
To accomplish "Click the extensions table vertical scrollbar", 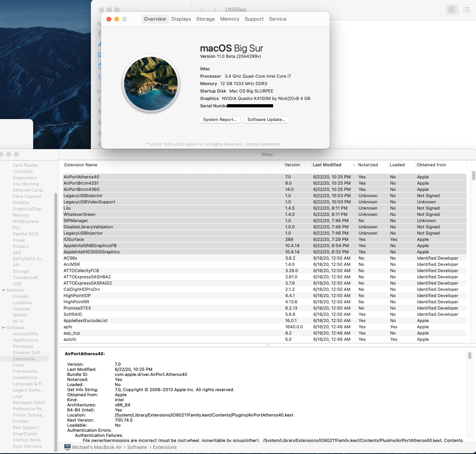I will [x=473, y=176].
